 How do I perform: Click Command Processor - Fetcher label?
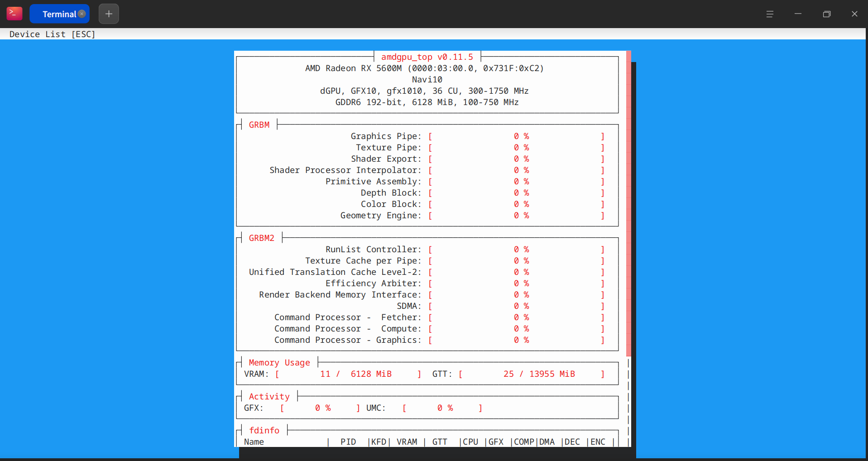(348, 317)
